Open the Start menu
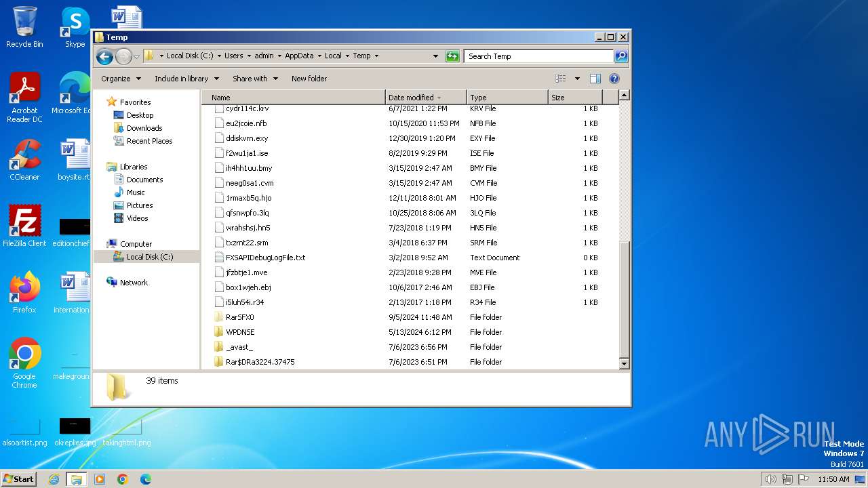Image resolution: width=868 pixels, height=488 pixels. 19,479
